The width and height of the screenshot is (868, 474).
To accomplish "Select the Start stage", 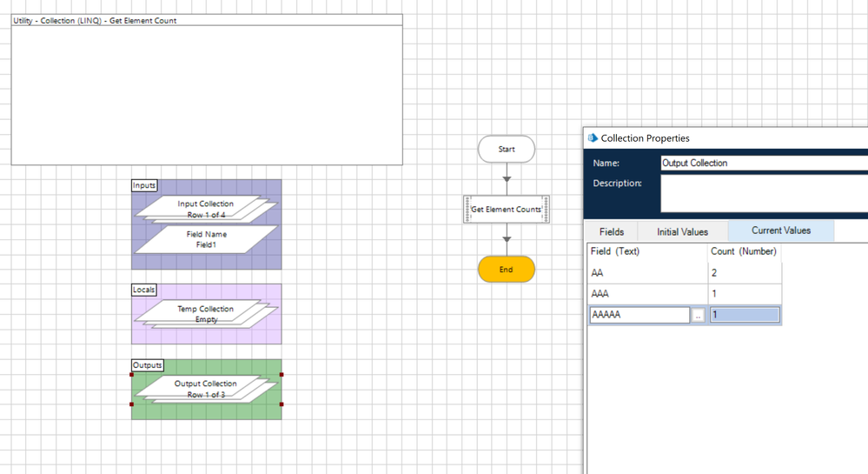I will point(507,150).
